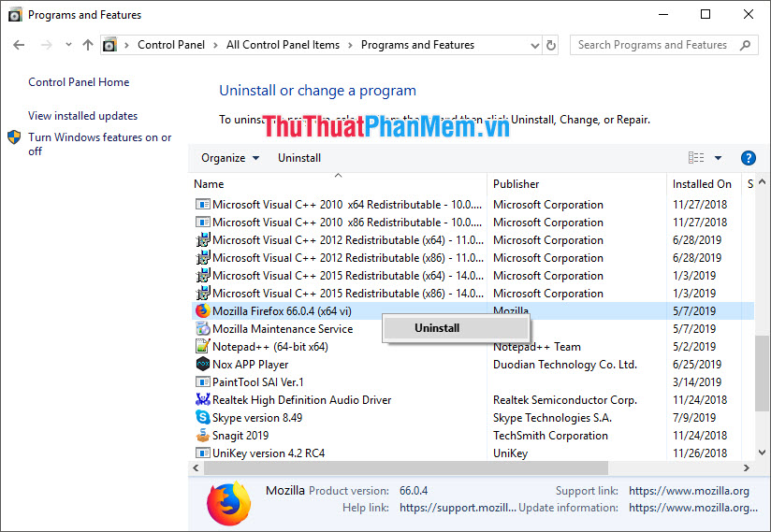Expand the address bar history dropdown

pyautogui.click(x=535, y=46)
